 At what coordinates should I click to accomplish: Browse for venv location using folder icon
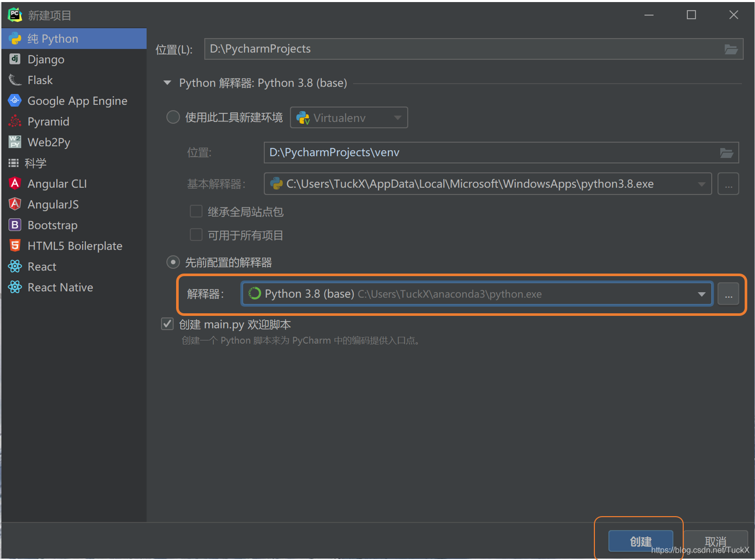[727, 153]
